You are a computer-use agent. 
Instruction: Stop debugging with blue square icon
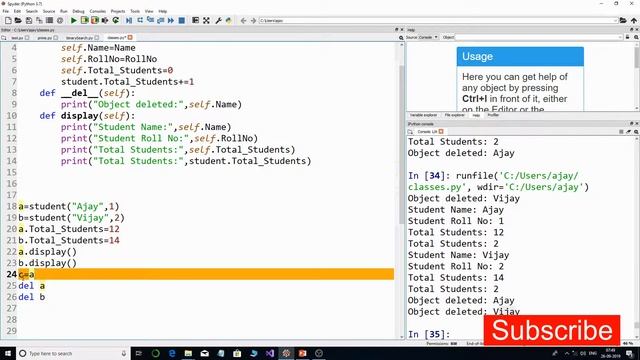pyautogui.click(x=182, y=20)
